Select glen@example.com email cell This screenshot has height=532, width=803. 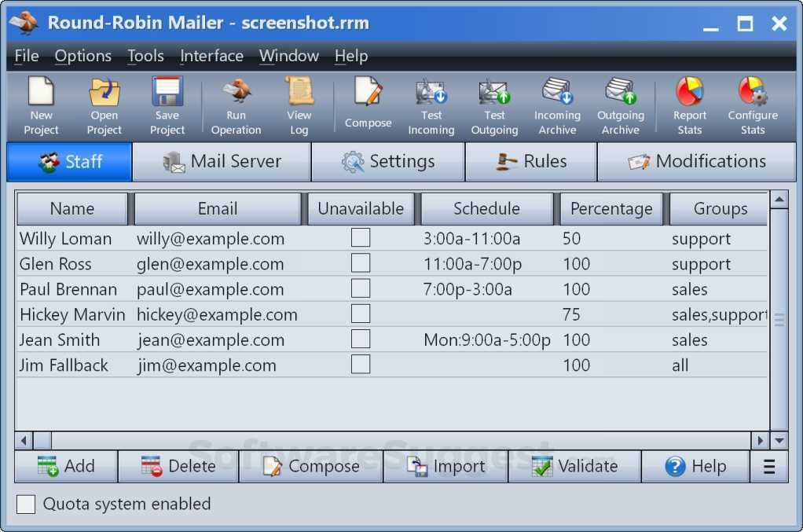point(210,264)
